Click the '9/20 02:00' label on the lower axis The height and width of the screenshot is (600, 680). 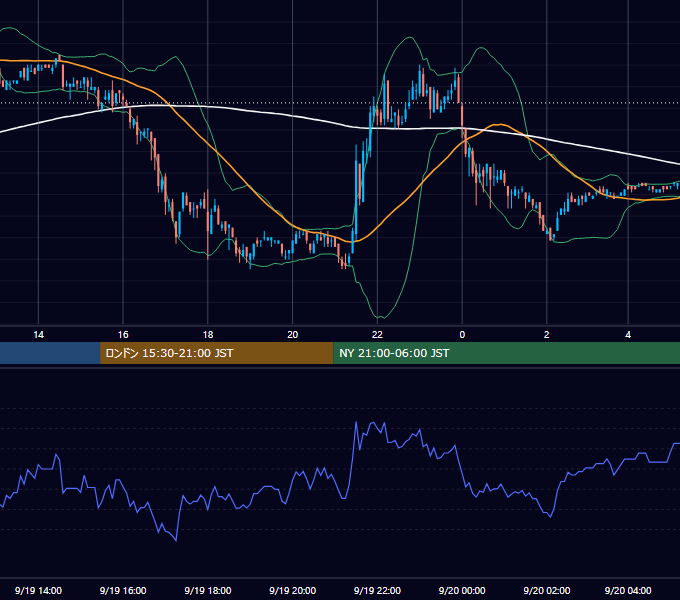546,590
